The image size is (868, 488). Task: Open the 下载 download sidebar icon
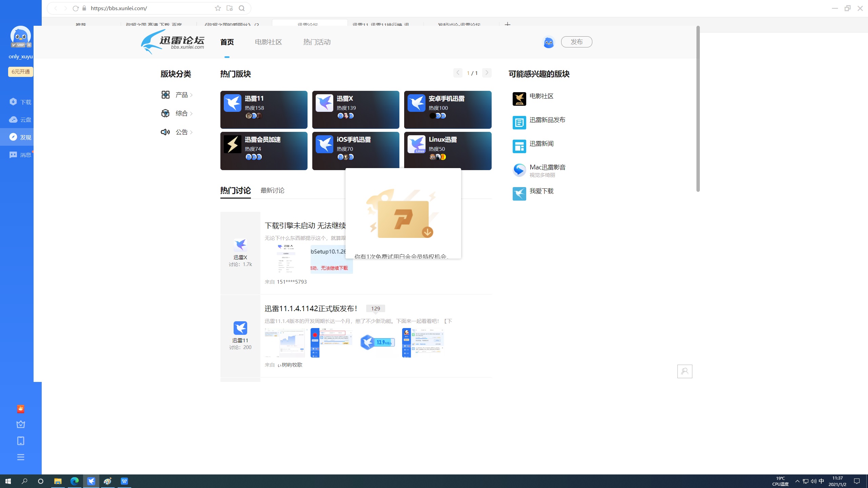pos(14,102)
